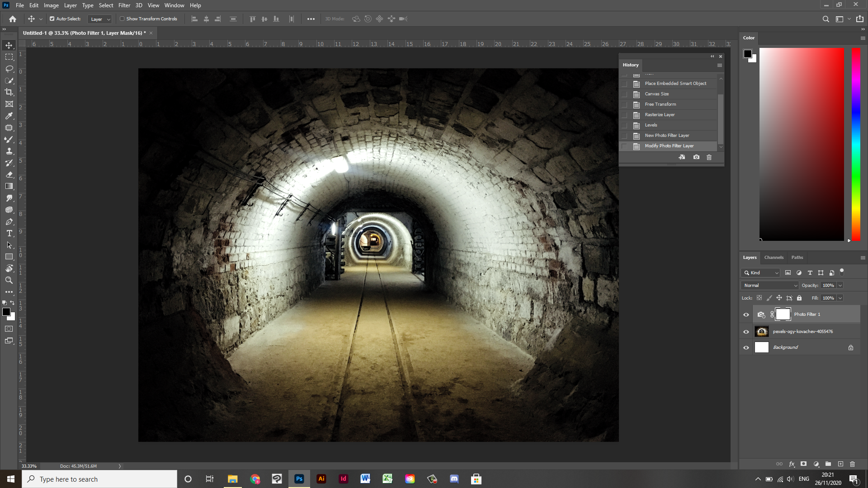Open the Normal blend mode dropdown

point(770,286)
